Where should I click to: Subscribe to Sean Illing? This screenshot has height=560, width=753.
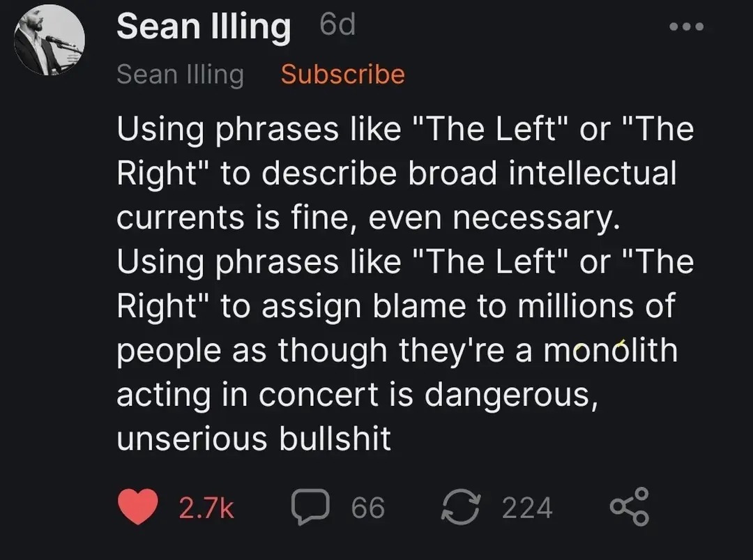pyautogui.click(x=342, y=73)
